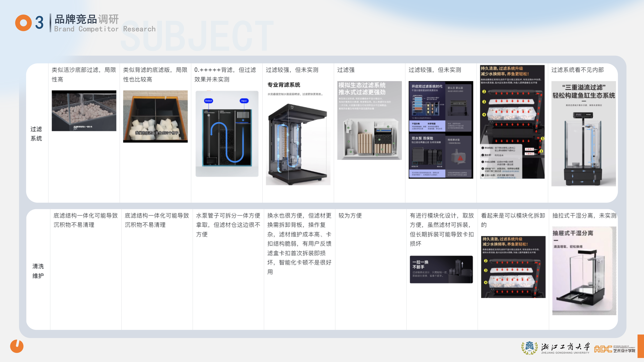Select text 过滤系统看不见内部
Screen dimensions: 644x362
(577, 70)
